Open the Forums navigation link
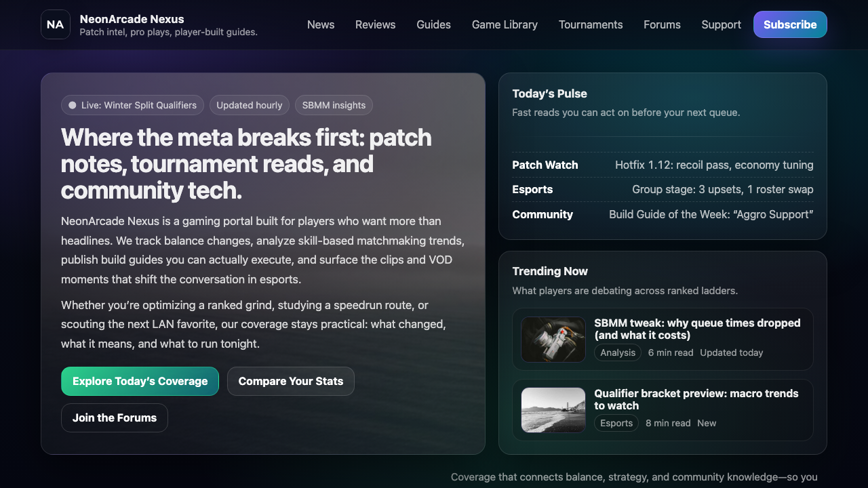 tap(662, 24)
